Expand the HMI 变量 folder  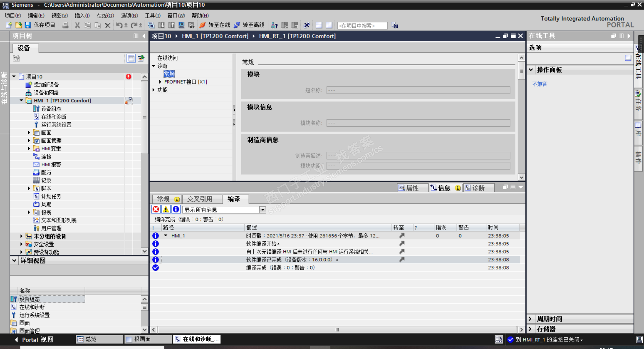pyautogui.click(x=29, y=148)
